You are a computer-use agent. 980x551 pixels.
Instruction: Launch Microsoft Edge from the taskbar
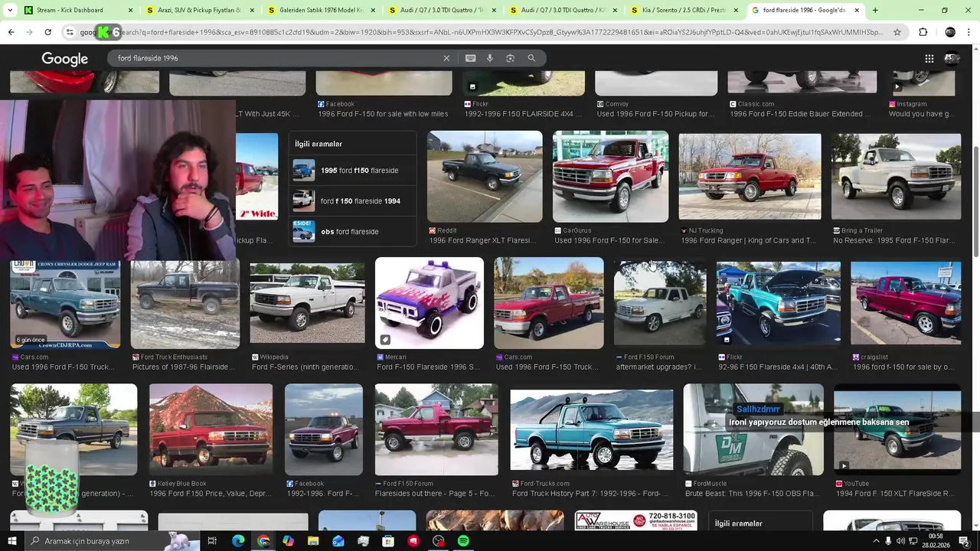click(x=238, y=541)
